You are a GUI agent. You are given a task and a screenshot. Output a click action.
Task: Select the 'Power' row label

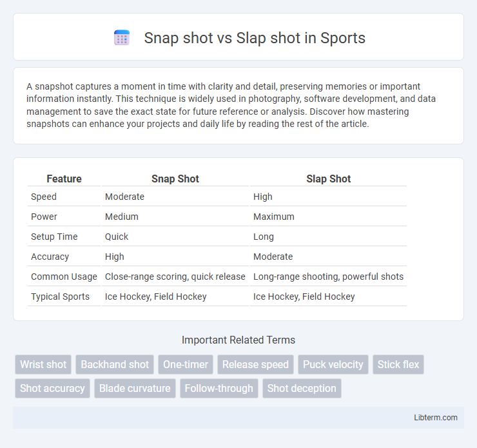44,217
